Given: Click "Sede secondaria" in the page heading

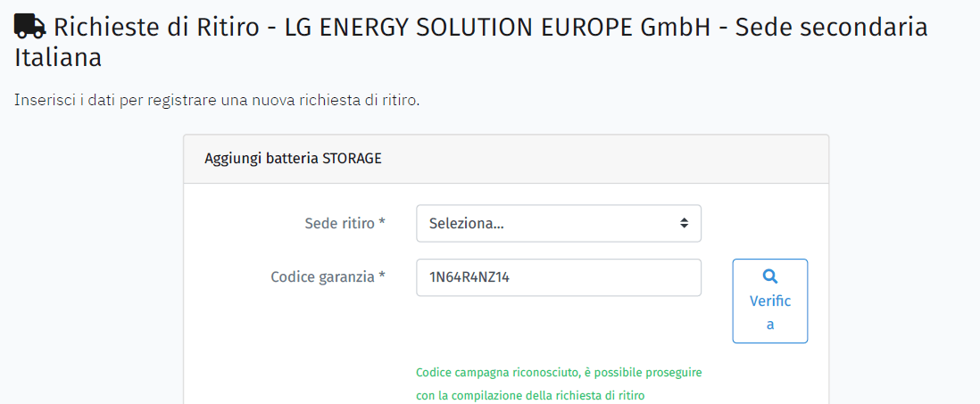Looking at the screenshot, I should coord(830,27).
